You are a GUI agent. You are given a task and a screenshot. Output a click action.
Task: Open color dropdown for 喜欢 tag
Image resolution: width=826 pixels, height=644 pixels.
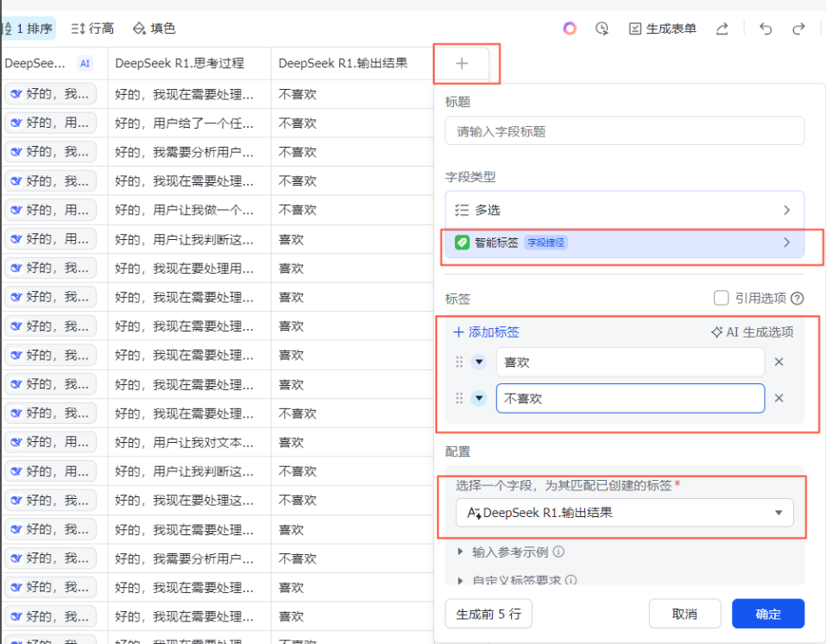478,362
